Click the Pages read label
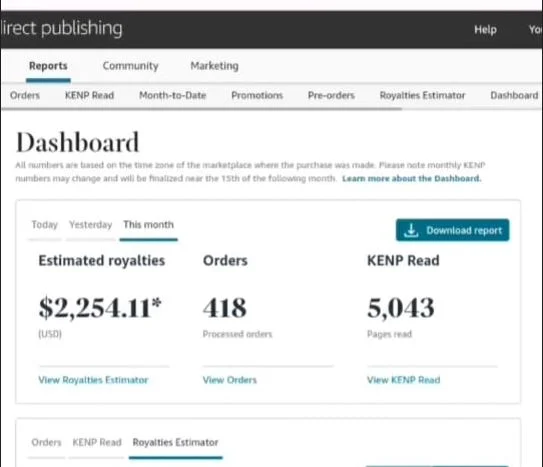The height and width of the screenshot is (467, 543). click(389, 334)
